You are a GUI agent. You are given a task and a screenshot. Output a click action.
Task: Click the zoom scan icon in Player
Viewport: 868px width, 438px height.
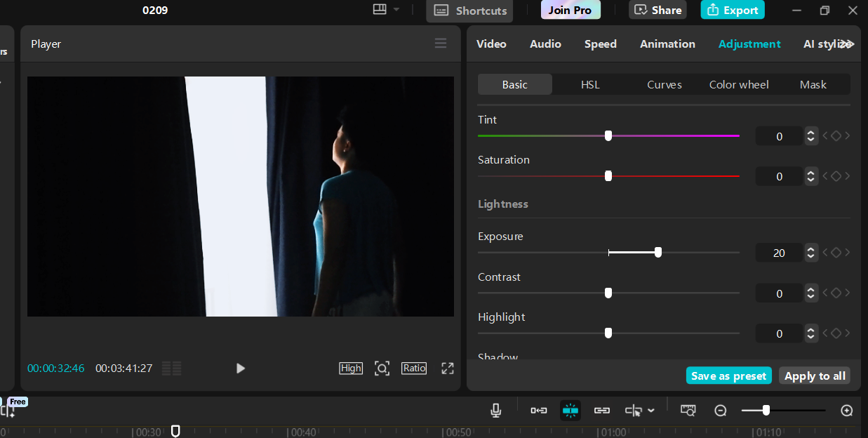pyautogui.click(x=382, y=369)
